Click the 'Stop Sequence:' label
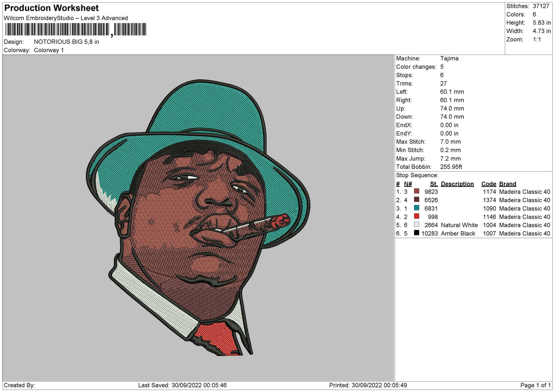This screenshot has height=392, width=555. tap(417, 175)
